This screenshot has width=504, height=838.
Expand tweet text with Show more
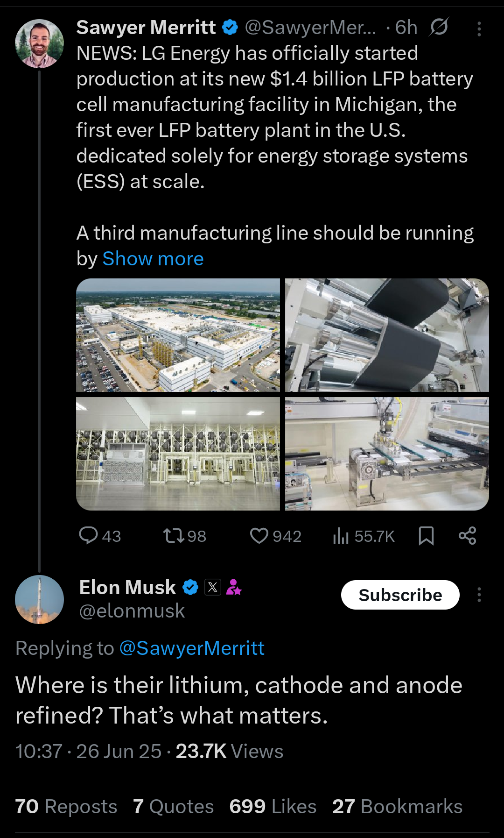(153, 259)
